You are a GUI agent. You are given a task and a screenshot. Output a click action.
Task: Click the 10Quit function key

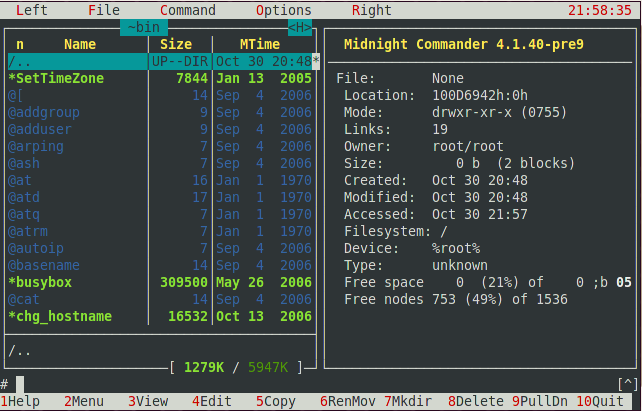click(600, 402)
